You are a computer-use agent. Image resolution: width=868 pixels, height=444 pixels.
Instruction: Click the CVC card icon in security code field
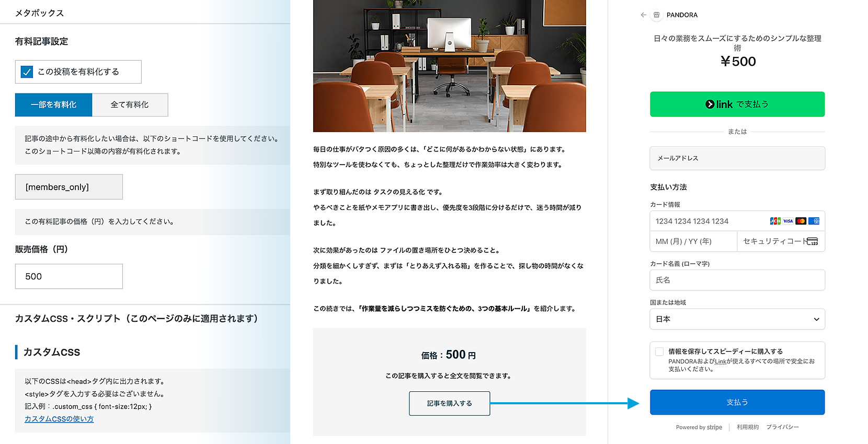tap(813, 241)
